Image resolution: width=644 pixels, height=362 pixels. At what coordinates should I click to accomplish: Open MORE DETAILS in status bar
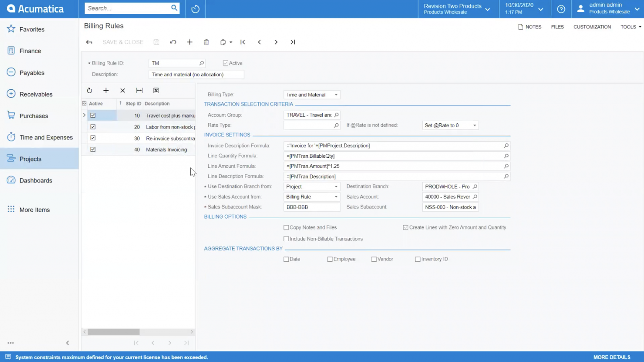tap(611, 357)
